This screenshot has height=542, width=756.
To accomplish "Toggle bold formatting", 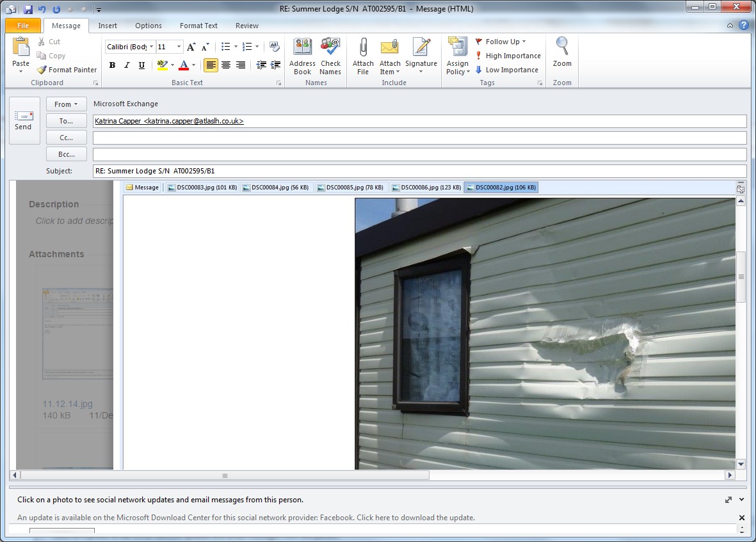I will click(112, 65).
